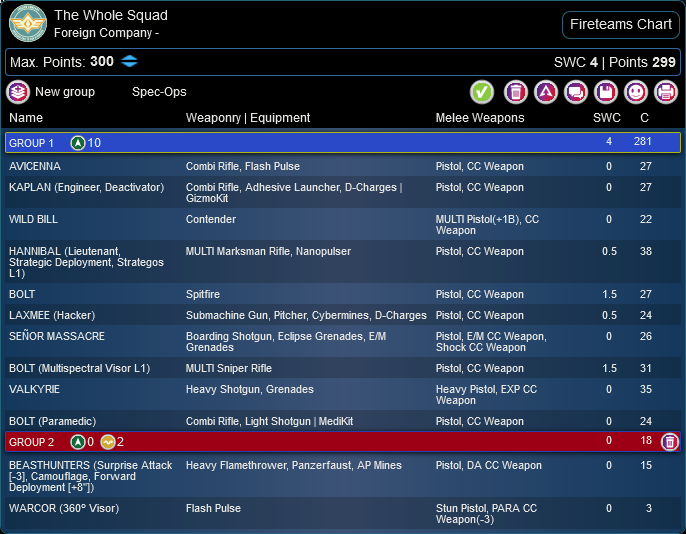
Task: Click the Name column header
Action: [26, 118]
